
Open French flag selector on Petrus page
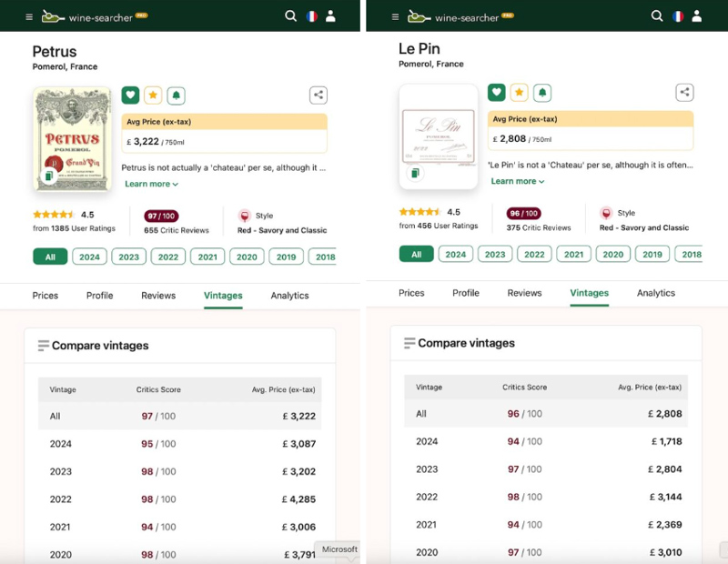click(312, 16)
